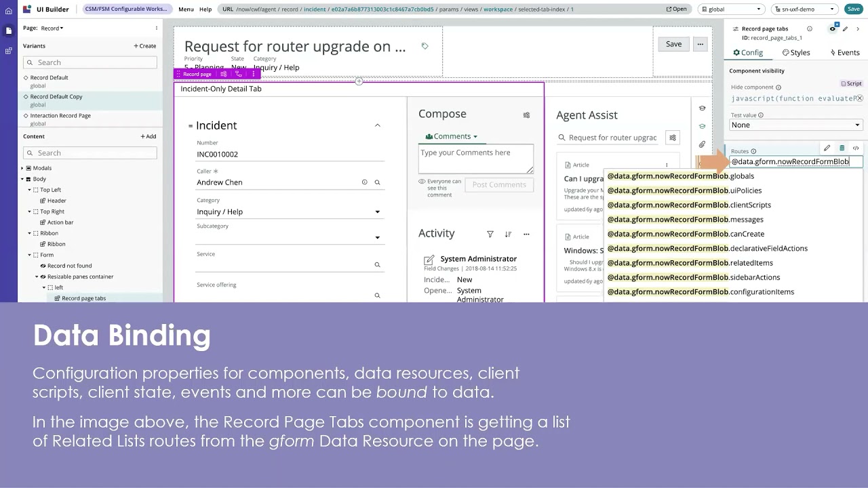The width and height of the screenshot is (868, 488).
Task: Select the Incident-Only Detail Tab
Action: click(x=221, y=89)
